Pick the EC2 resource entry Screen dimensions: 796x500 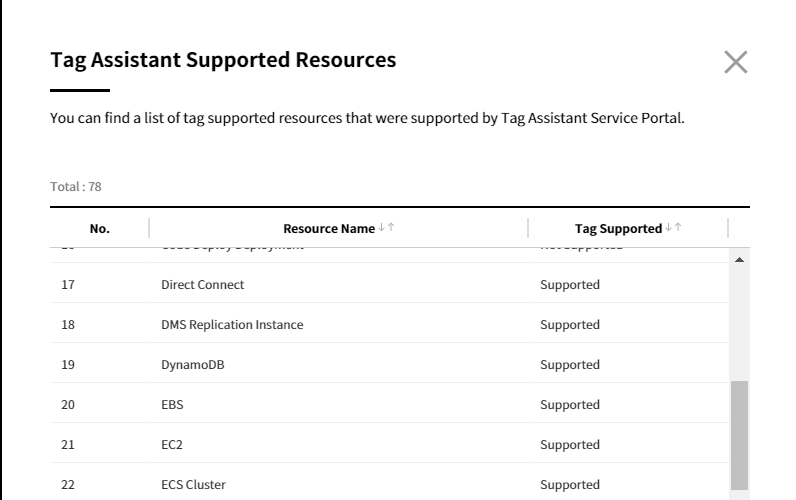(172, 444)
